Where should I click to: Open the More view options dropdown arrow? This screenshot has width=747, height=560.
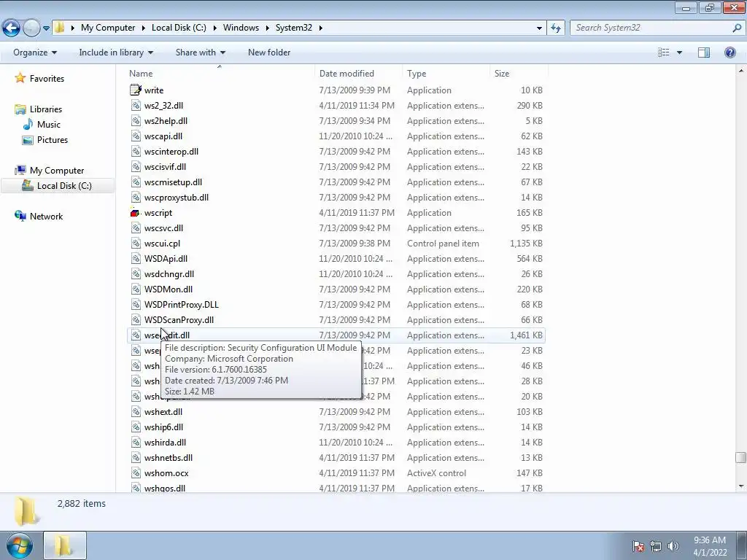(679, 52)
